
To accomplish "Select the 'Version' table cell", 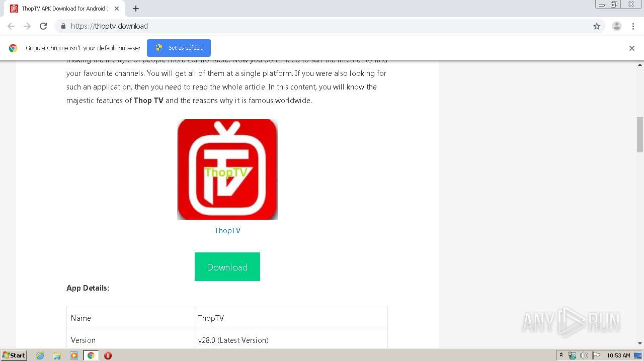I will [130, 339].
